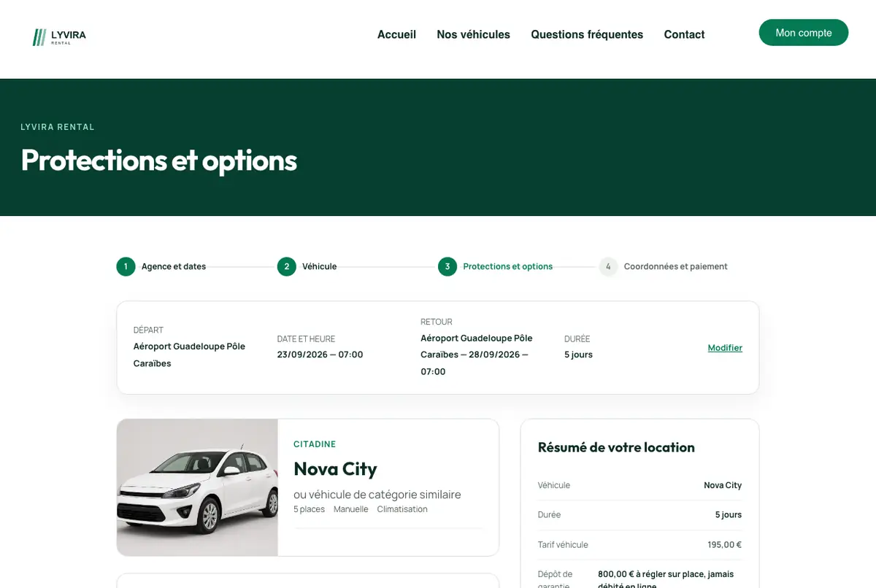Click the Nova City car photo
Image resolution: width=876 pixels, height=588 pixels.
pos(197,487)
